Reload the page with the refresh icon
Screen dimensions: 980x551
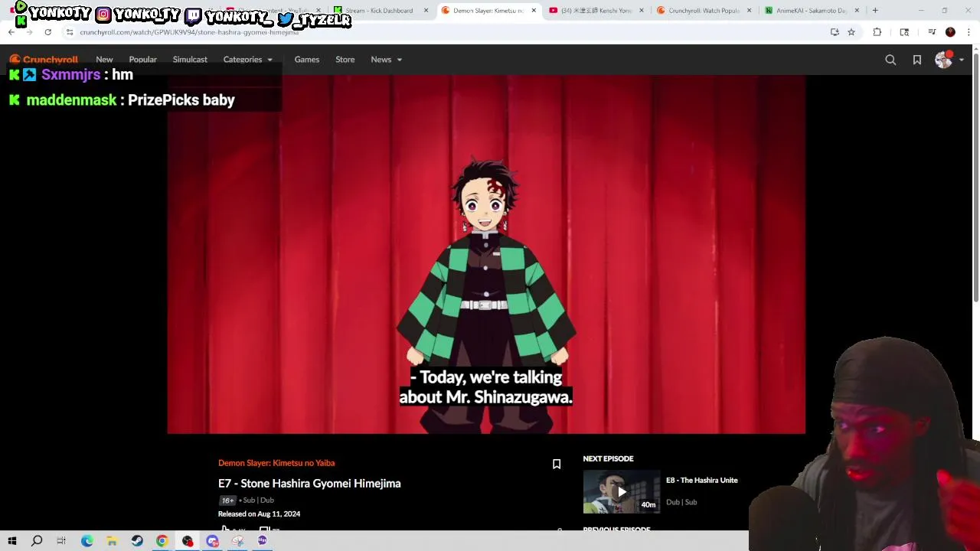click(47, 32)
